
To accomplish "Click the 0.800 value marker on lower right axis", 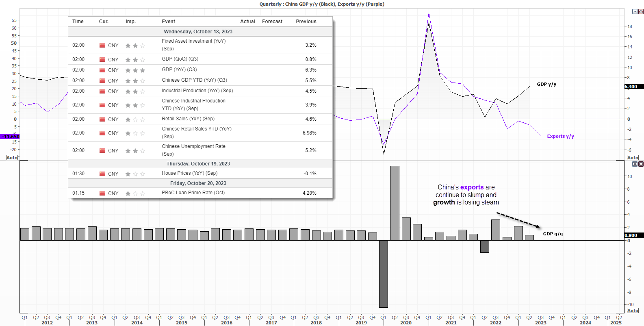I will pyautogui.click(x=634, y=235).
